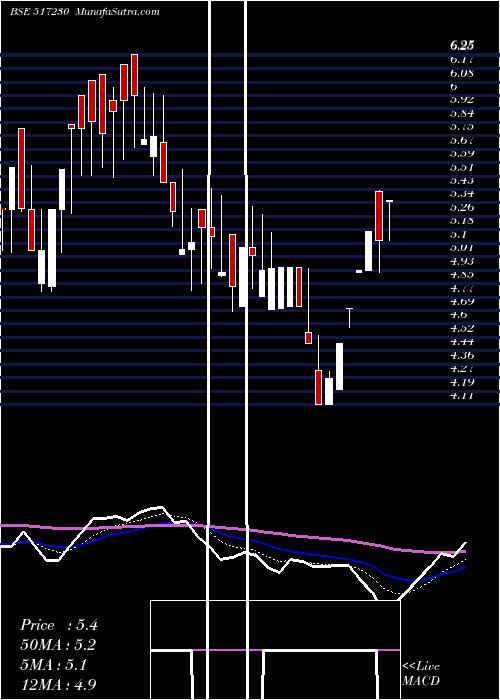Click the Price : 5.4 readout

coord(59,625)
